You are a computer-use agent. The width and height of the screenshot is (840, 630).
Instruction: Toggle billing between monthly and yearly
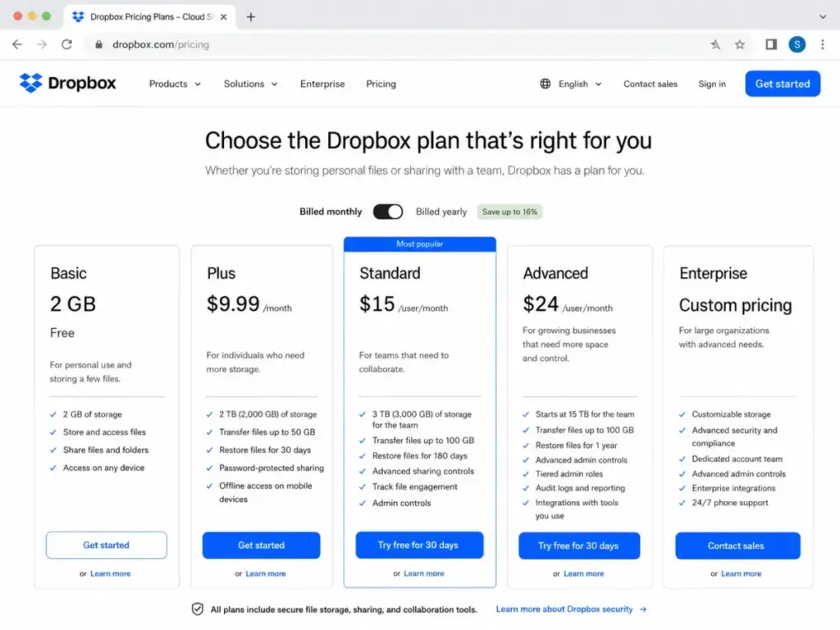pyautogui.click(x=388, y=212)
